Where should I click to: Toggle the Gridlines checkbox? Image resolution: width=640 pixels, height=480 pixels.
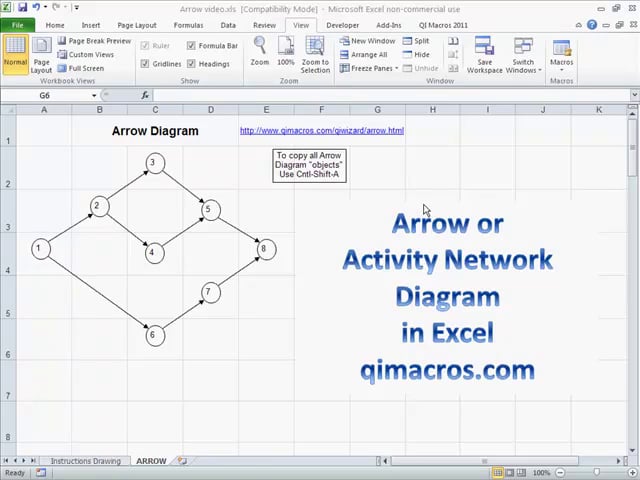pyautogui.click(x=145, y=64)
